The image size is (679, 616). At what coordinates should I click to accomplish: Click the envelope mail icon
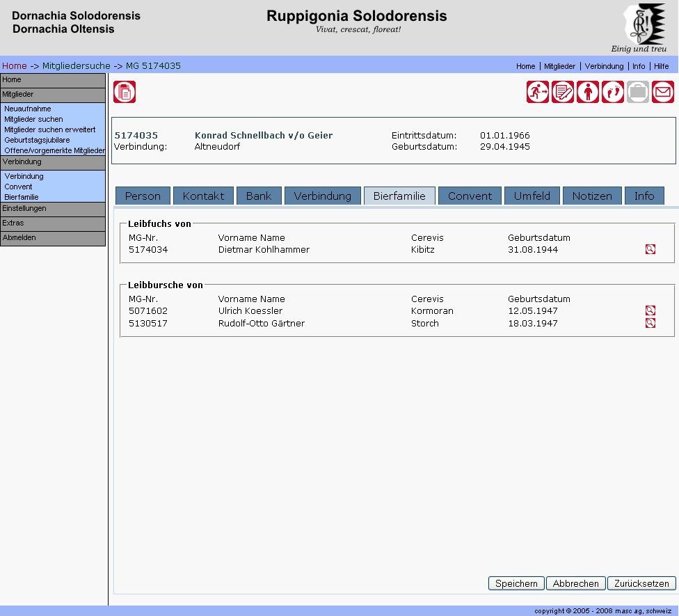(662, 92)
